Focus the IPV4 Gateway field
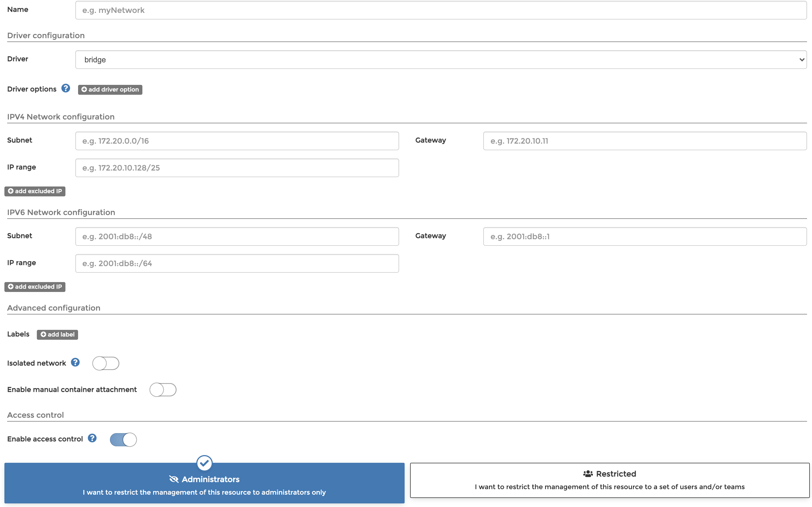 (645, 141)
